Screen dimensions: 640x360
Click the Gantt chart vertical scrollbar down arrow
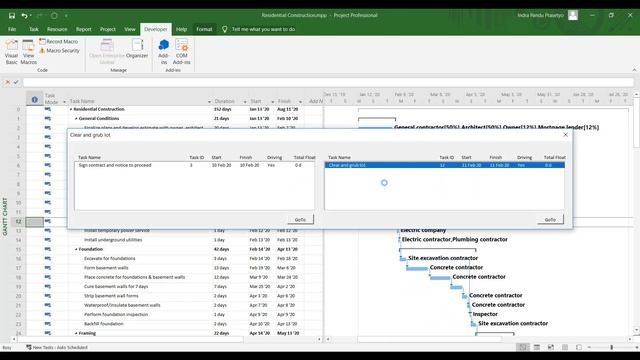click(x=636, y=330)
